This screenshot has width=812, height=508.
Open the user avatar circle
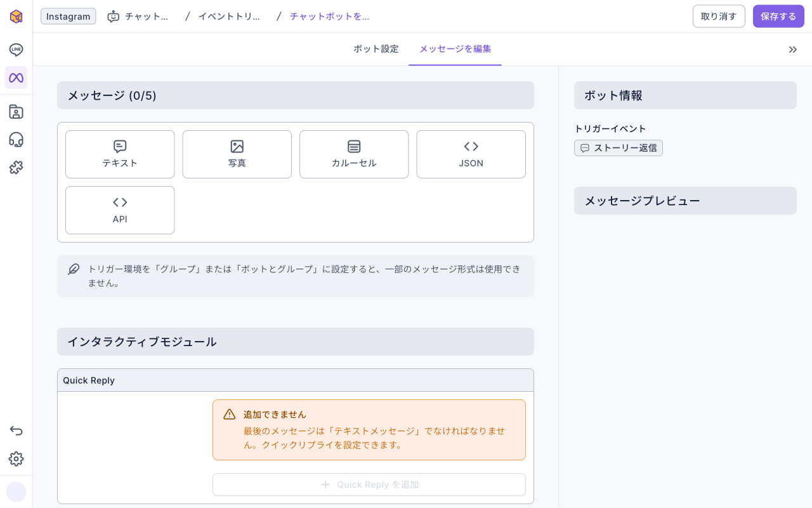[16, 491]
